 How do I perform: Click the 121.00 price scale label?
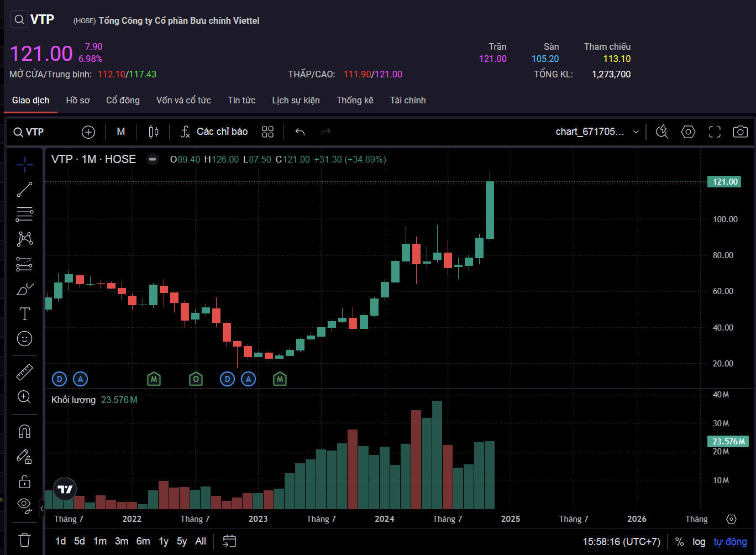tap(724, 182)
